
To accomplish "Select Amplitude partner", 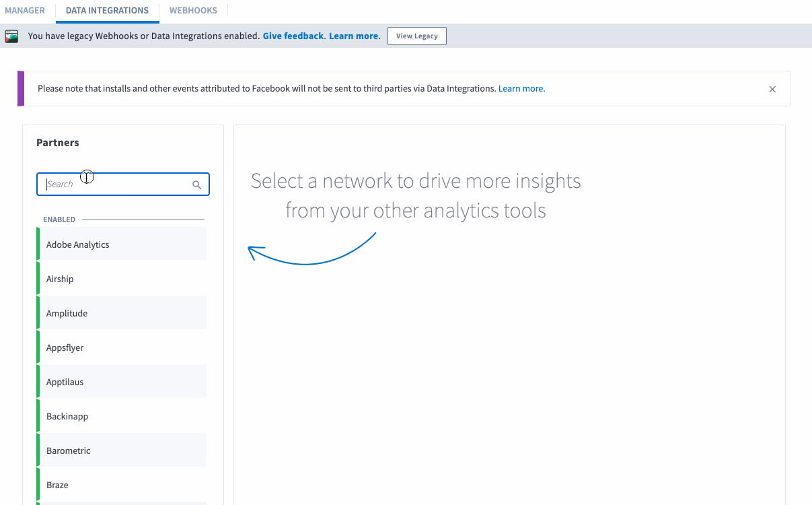I will tap(121, 313).
